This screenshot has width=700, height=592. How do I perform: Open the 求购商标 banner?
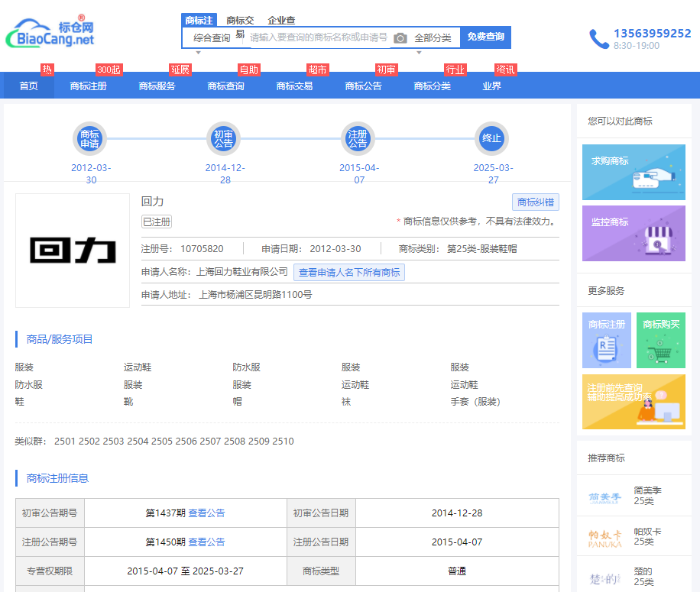(634, 172)
